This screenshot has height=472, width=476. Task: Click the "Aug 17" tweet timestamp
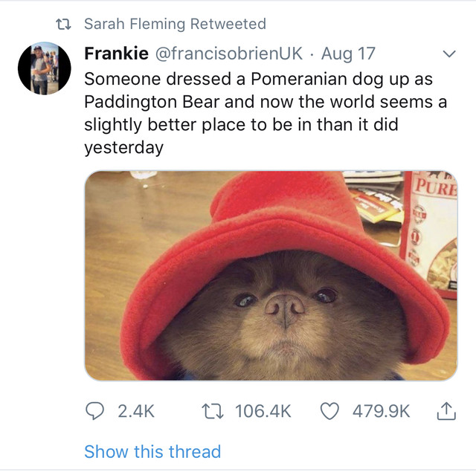click(x=348, y=54)
